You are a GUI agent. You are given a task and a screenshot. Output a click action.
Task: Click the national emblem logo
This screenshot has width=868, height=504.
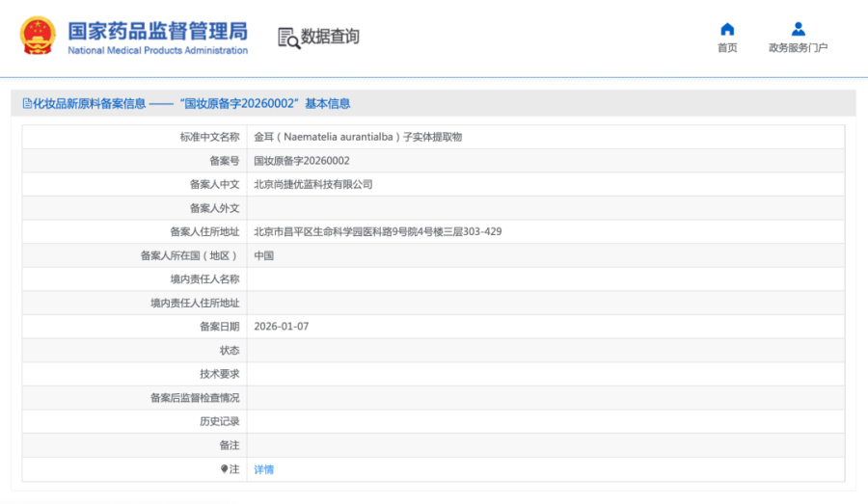(x=39, y=36)
